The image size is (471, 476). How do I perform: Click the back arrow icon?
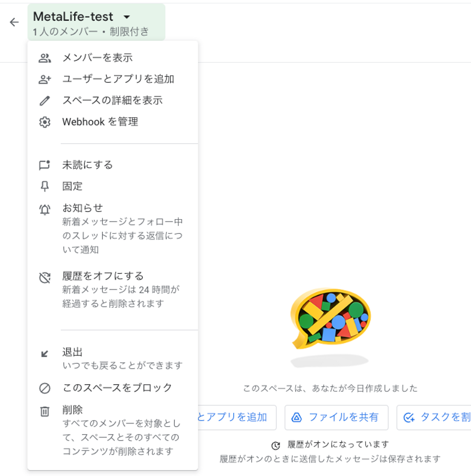click(x=14, y=22)
